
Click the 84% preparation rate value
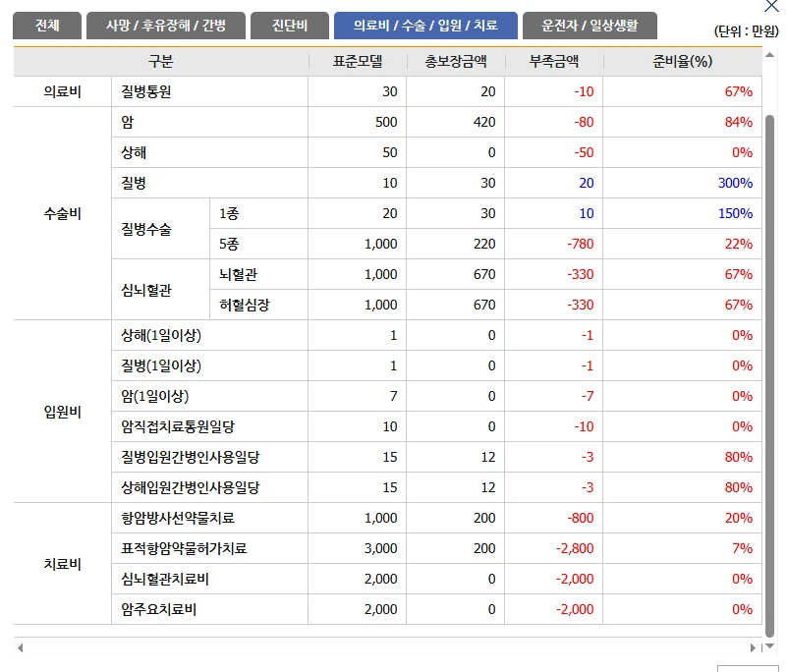coord(738,122)
